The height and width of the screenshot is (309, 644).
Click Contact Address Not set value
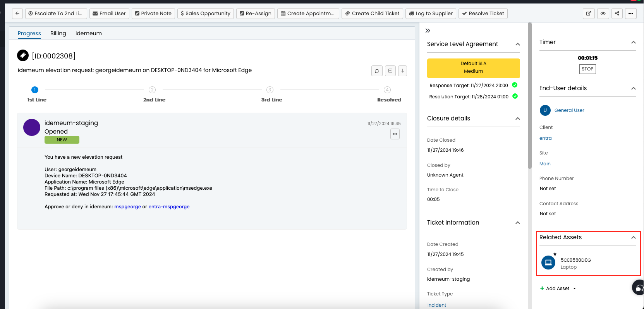coord(548,214)
